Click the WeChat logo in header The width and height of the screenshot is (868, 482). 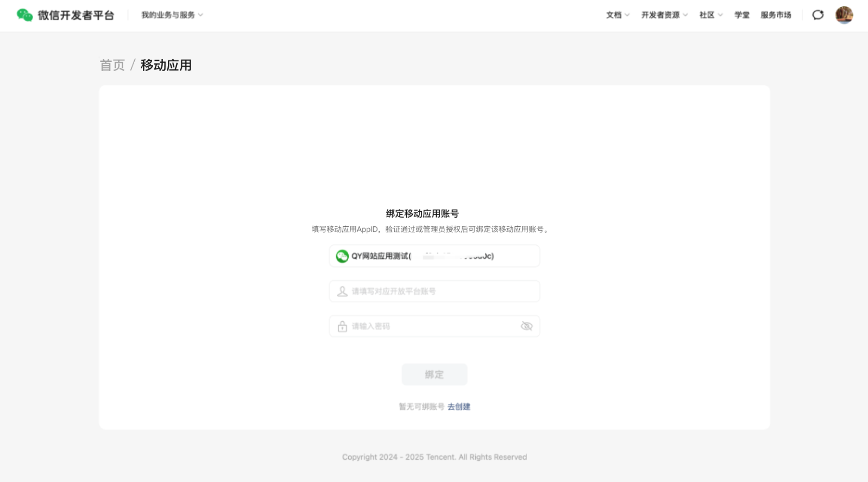pyautogui.click(x=24, y=15)
